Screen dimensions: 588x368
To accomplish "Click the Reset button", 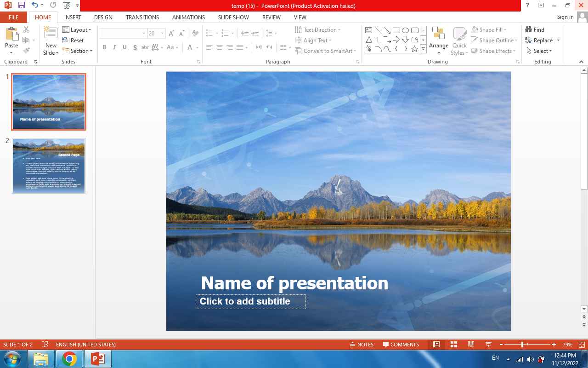I will point(73,40).
